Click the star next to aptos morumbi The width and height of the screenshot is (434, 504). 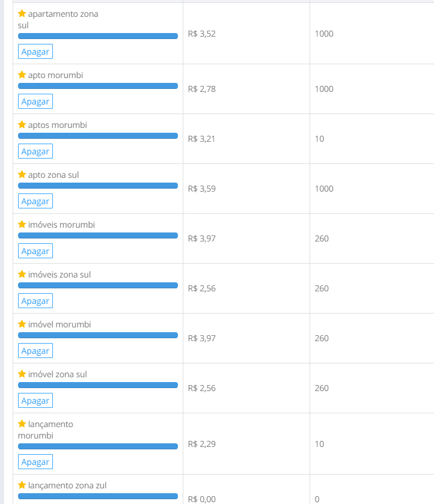pos(22,125)
